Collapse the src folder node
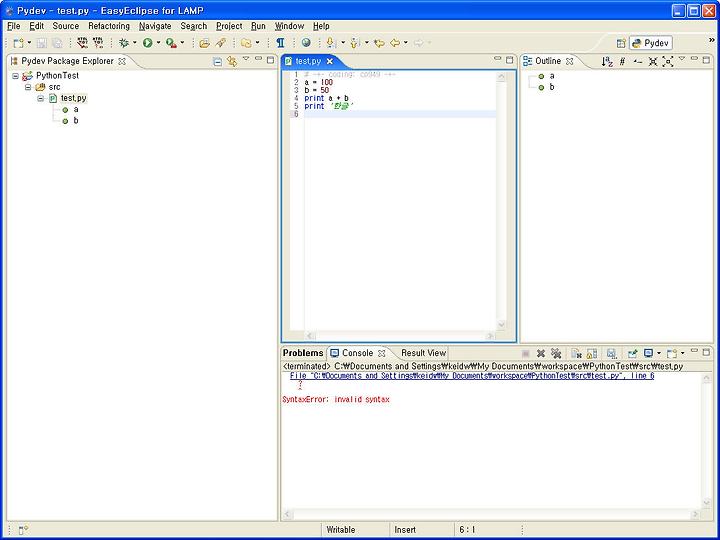720x540 pixels. click(x=28, y=87)
